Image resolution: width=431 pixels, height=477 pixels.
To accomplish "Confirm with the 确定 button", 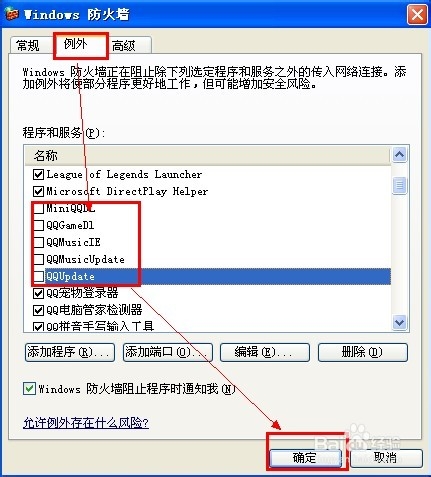I will tap(306, 458).
